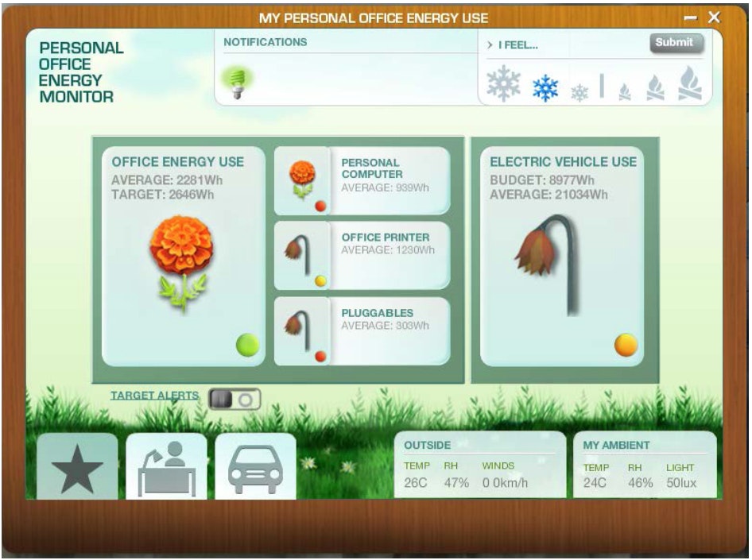Screen dimensions: 752x560
Task: Select the smallest campfire comfort icon
Action: [x=625, y=93]
